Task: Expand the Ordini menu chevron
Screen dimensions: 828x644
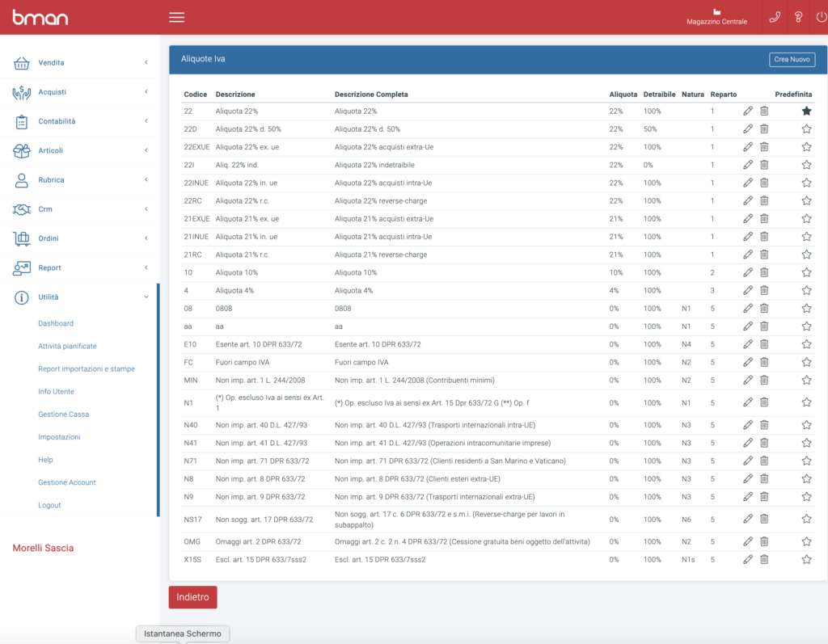Action: click(146, 238)
